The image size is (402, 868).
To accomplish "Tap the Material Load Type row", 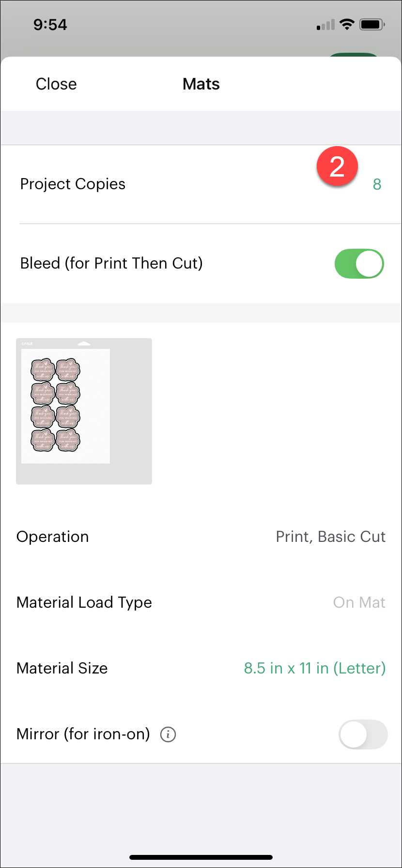I will 201,602.
